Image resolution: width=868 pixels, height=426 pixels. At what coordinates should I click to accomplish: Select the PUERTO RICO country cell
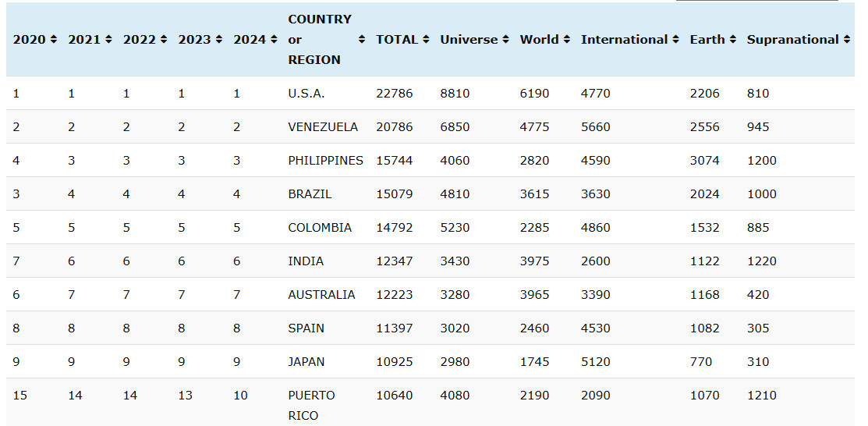(311, 405)
